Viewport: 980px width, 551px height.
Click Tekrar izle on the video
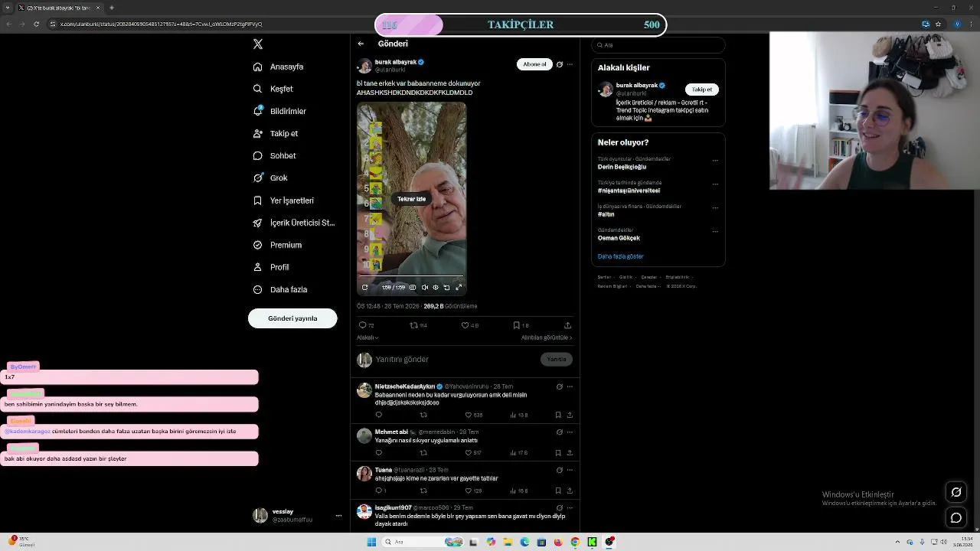tap(411, 199)
